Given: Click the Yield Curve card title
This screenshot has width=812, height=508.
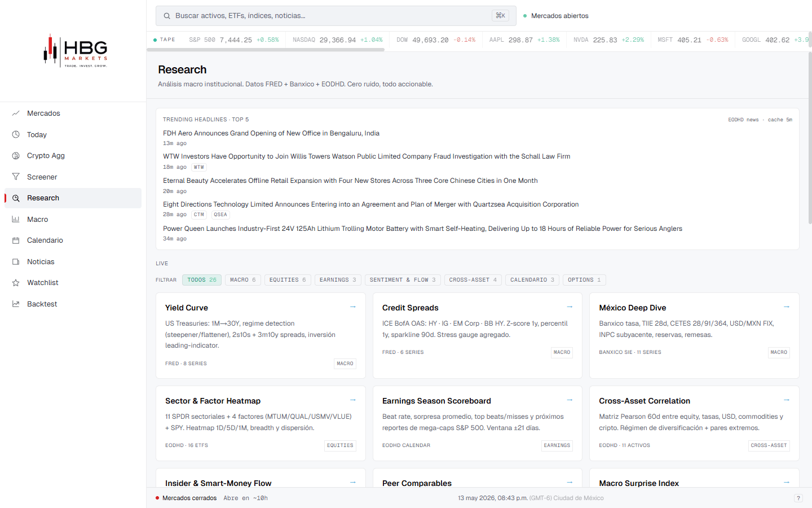Looking at the screenshot, I should 187,308.
